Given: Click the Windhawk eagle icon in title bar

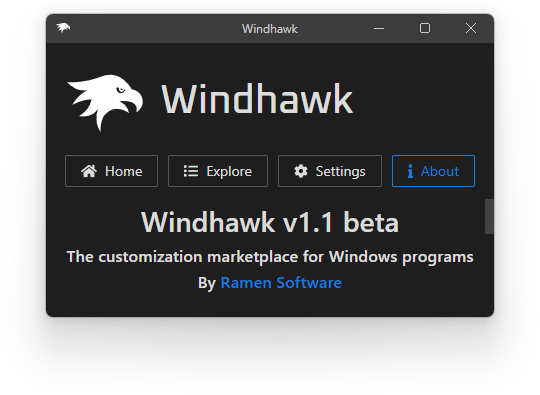Looking at the screenshot, I should 63,28.
